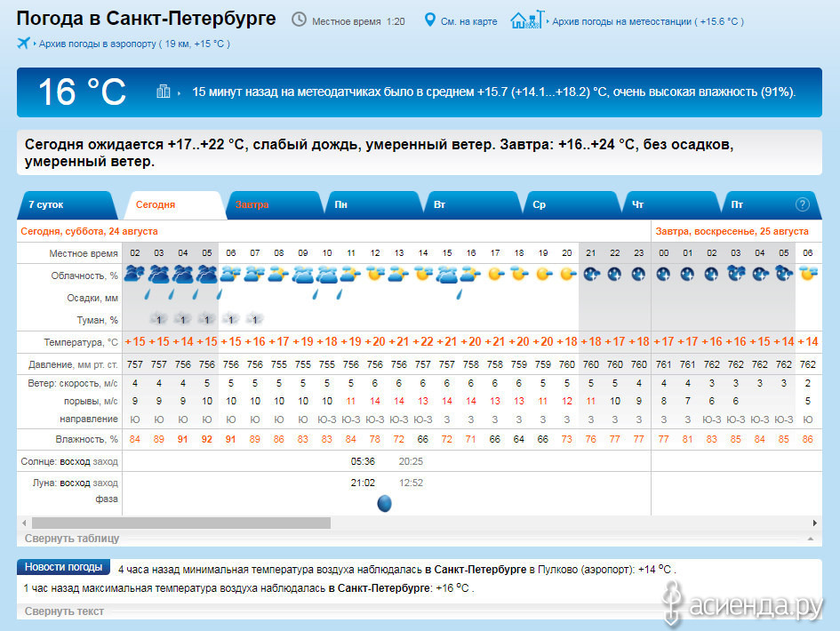Click the city buildings icon in blue banner
The height and width of the screenshot is (631, 840).
(163, 92)
